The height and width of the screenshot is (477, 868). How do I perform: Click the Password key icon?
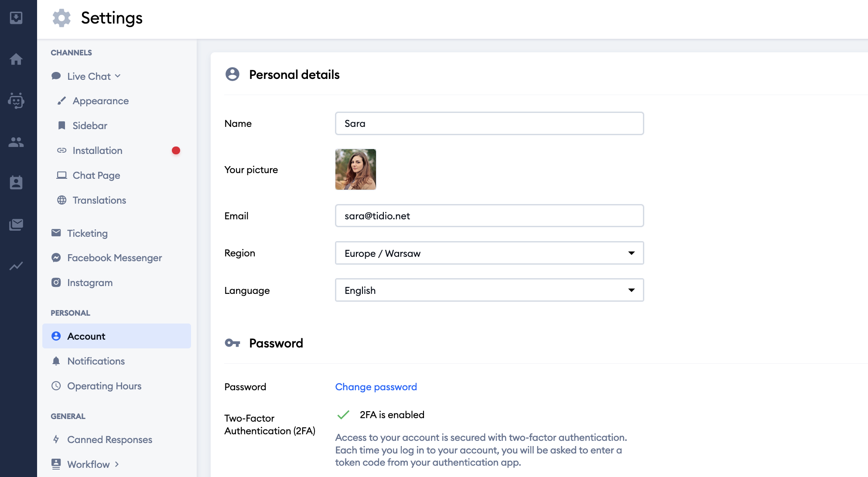click(232, 343)
